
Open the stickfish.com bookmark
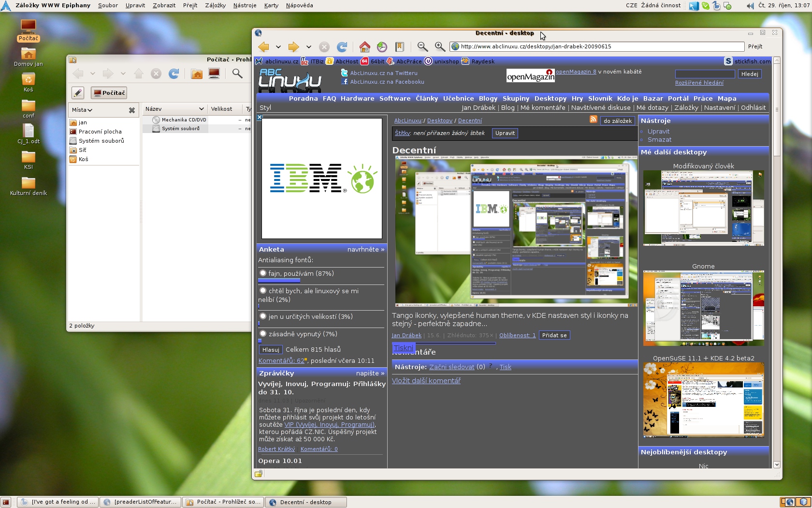747,61
